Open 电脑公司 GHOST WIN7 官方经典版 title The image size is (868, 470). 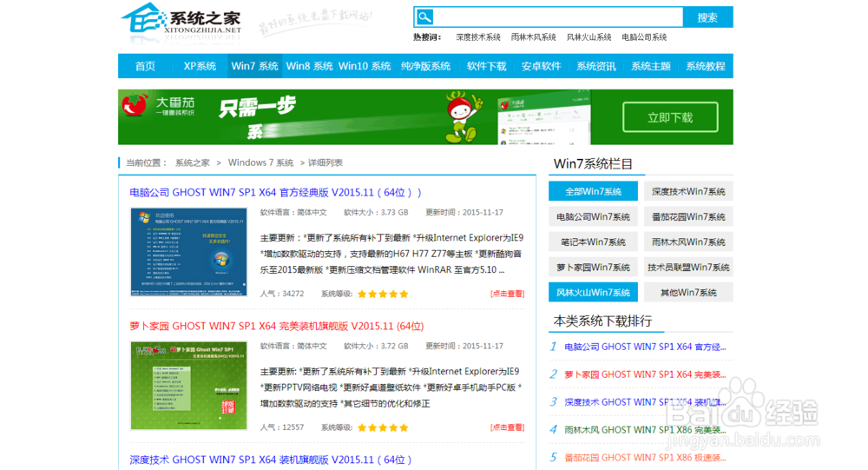click(275, 192)
